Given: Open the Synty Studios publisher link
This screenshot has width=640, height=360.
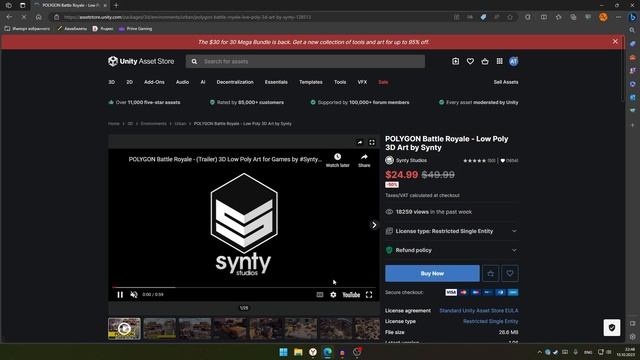Looking at the screenshot, I should tap(411, 160).
